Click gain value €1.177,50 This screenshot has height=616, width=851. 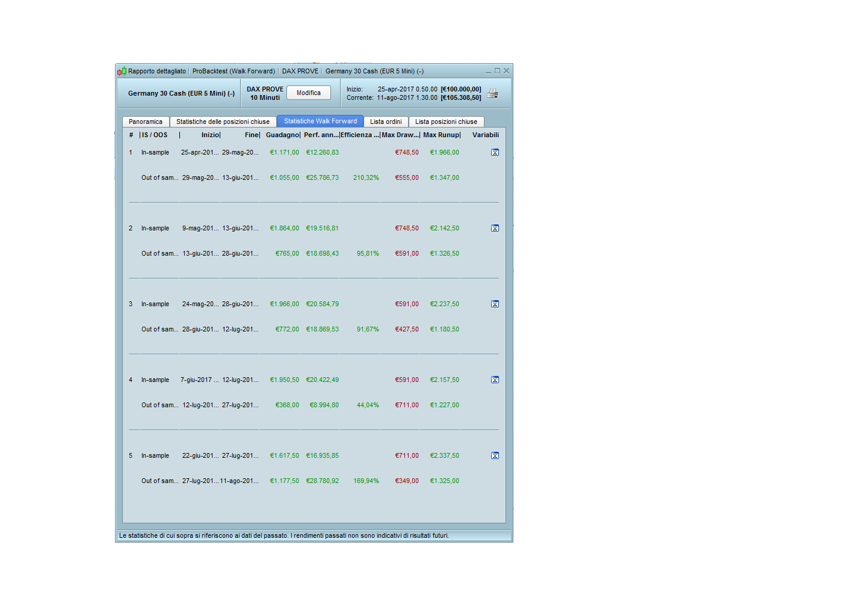click(285, 481)
